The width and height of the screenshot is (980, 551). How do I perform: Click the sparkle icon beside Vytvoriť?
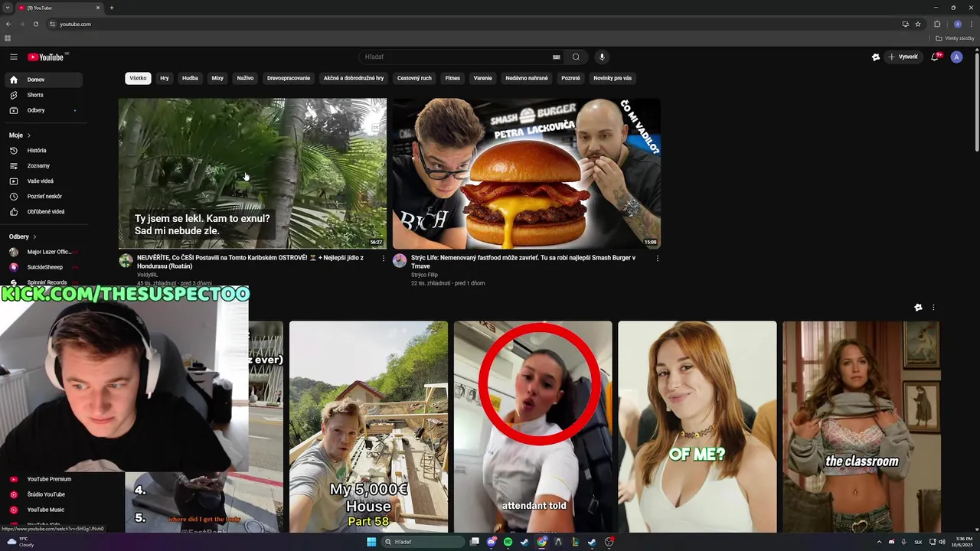click(876, 57)
